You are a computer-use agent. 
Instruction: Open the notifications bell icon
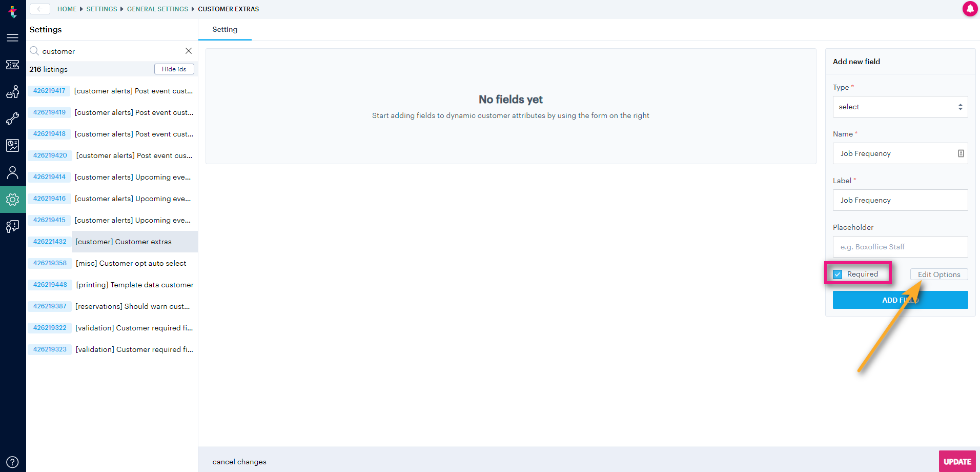(x=970, y=9)
